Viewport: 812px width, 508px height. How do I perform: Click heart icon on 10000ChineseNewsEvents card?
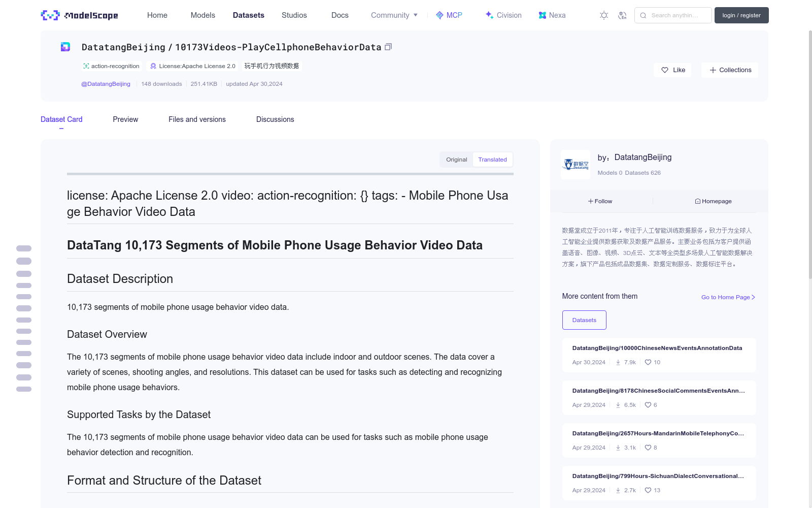click(648, 362)
